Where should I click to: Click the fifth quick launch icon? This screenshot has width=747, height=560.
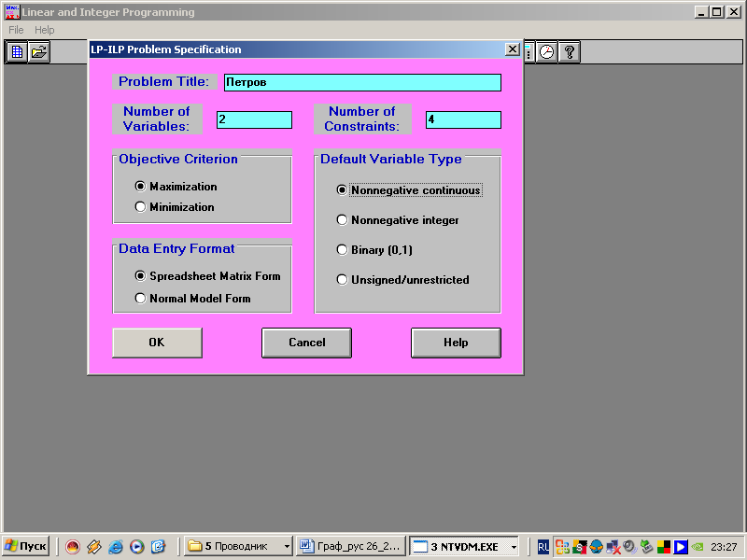pos(158,547)
